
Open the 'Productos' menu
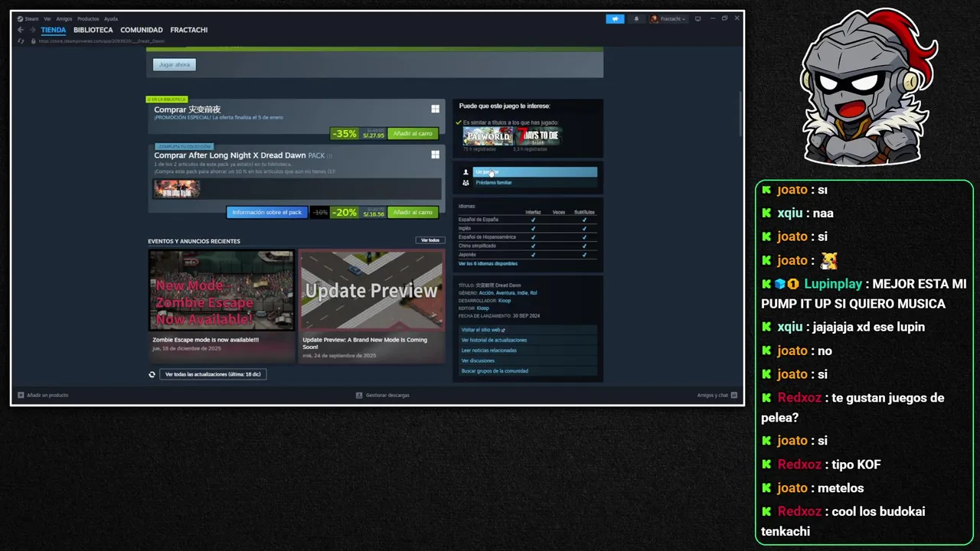click(x=88, y=19)
